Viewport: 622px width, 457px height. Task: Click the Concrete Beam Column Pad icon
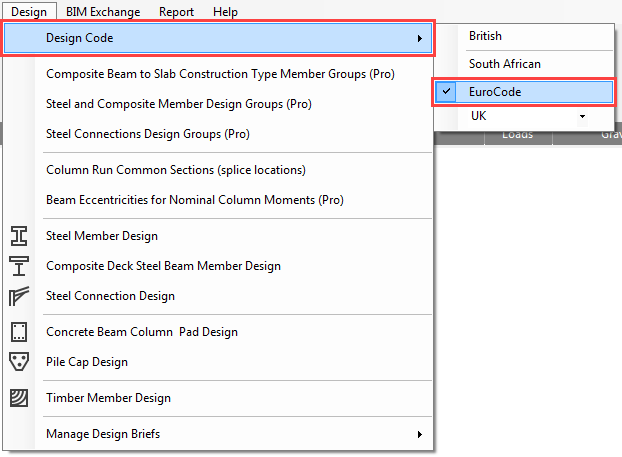tap(19, 332)
